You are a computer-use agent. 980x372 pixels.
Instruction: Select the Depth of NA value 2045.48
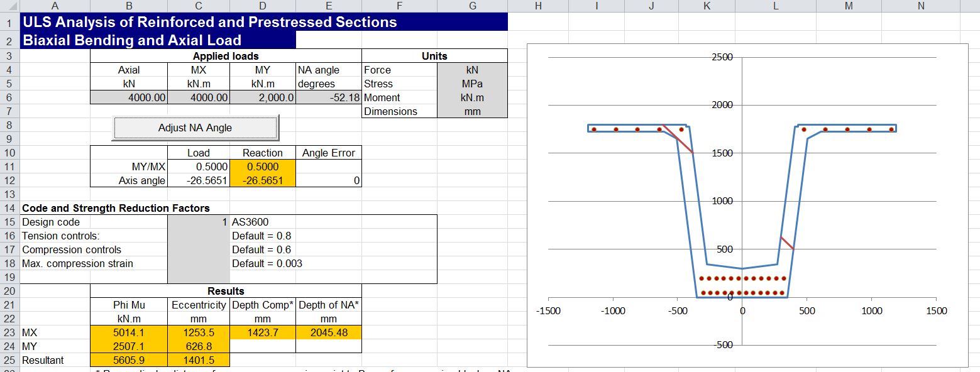[328, 332]
